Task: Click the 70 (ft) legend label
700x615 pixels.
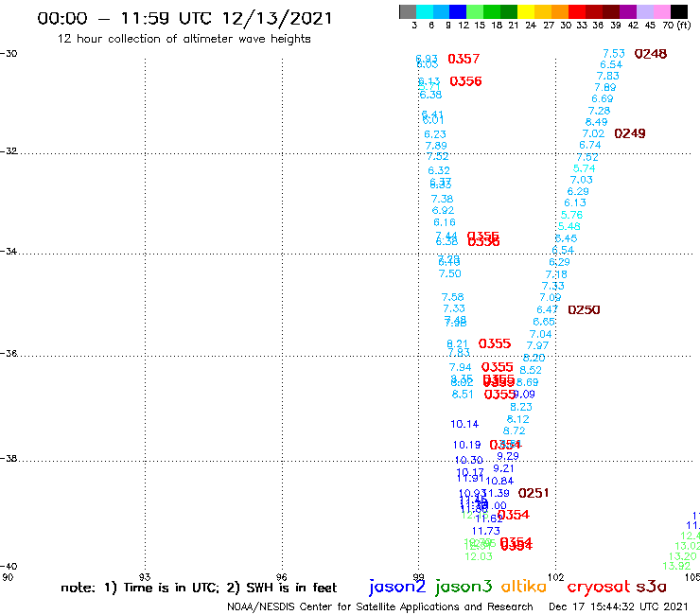Action: (x=676, y=26)
